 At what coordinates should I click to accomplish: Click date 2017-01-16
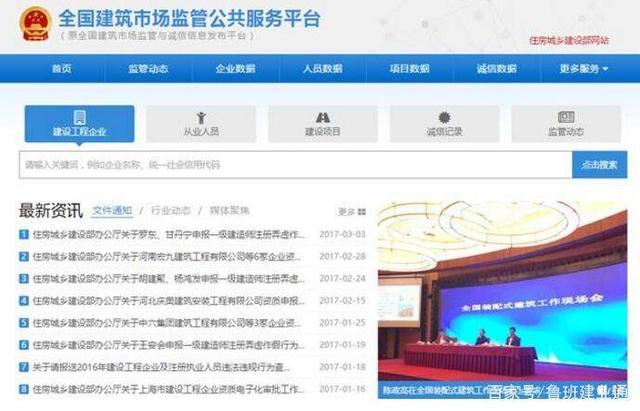pos(342,389)
